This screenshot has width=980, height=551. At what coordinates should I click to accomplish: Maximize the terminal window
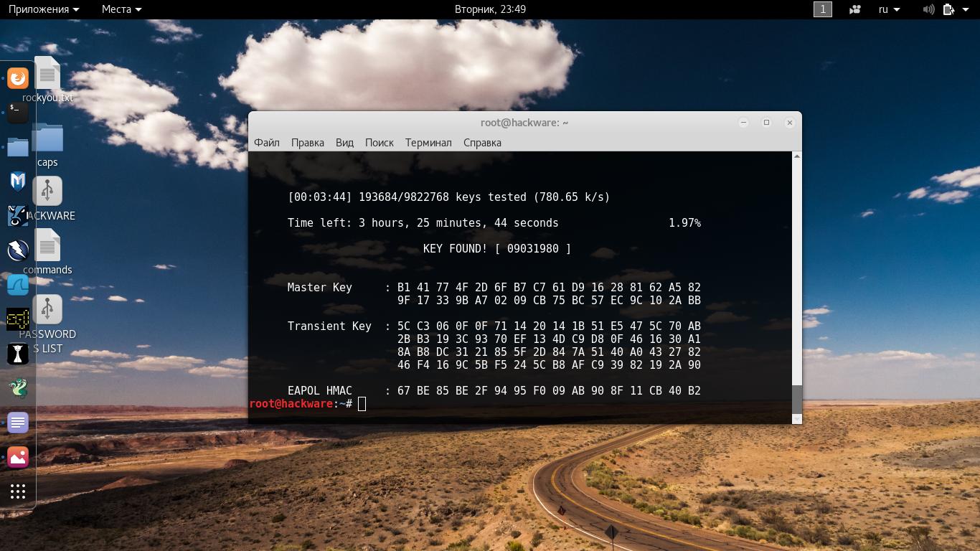pyautogui.click(x=766, y=123)
